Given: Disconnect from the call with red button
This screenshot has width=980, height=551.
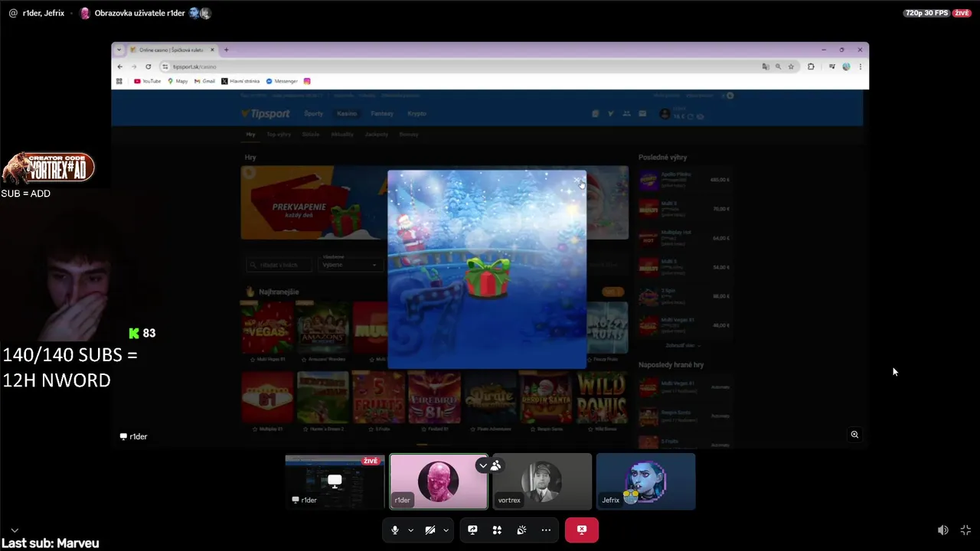Looking at the screenshot, I should (x=582, y=530).
